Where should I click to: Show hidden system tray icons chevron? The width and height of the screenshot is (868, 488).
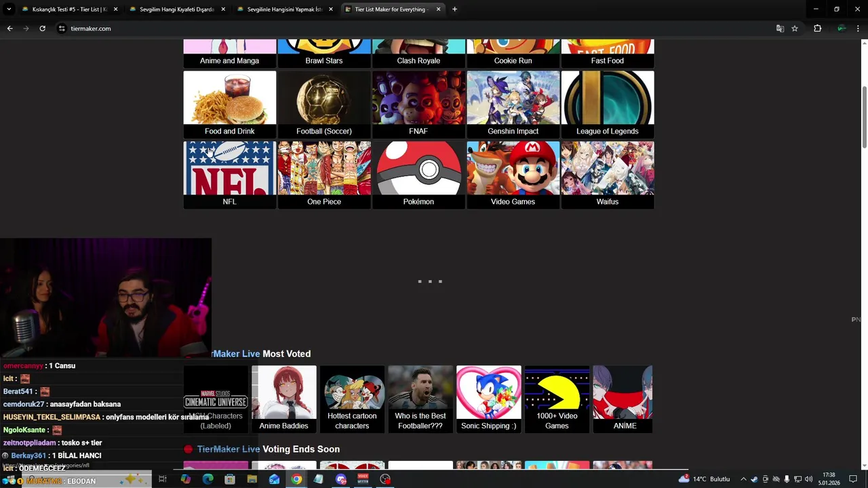[743, 479]
